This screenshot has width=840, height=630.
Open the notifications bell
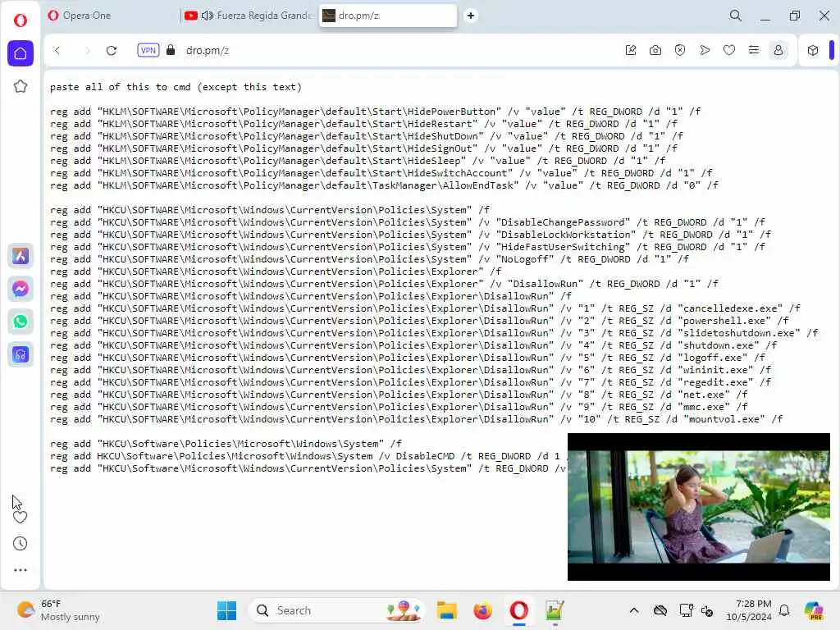(x=784, y=610)
